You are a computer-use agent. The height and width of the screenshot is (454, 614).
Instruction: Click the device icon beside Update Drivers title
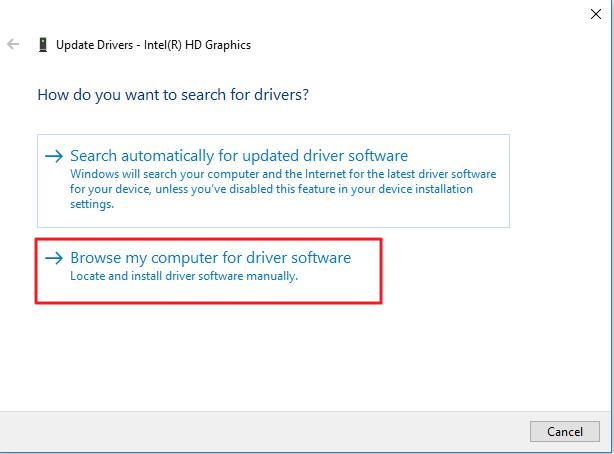click(42, 45)
